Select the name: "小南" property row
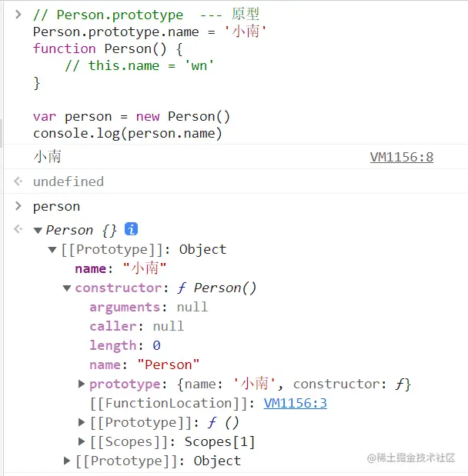Viewport: 468px width, 476px height. [x=121, y=268]
